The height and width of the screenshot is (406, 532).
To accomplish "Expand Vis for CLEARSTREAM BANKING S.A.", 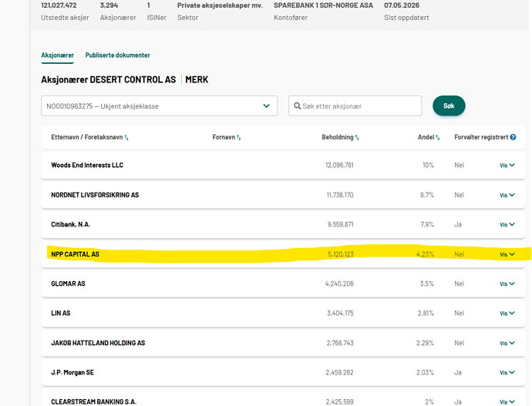I will coord(507,402).
